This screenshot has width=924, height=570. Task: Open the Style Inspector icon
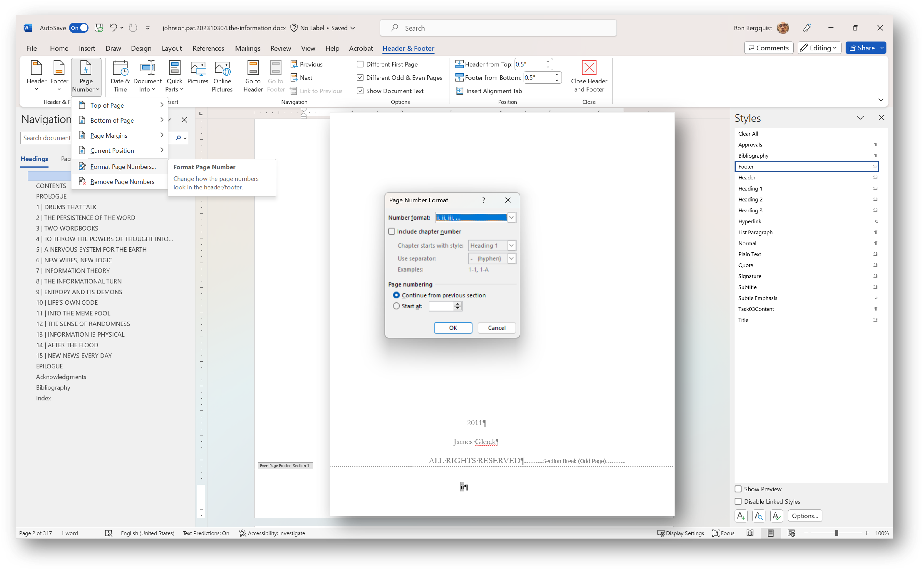pos(758,516)
